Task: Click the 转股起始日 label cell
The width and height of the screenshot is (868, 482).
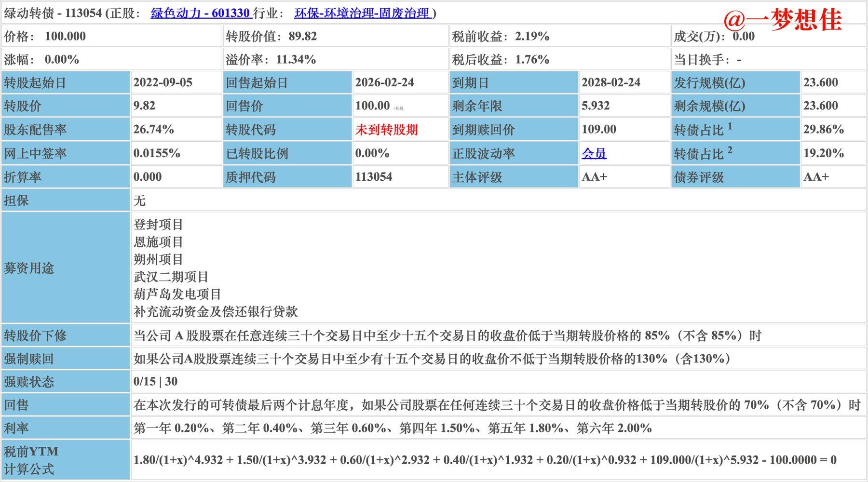Action: pyautogui.click(x=66, y=82)
